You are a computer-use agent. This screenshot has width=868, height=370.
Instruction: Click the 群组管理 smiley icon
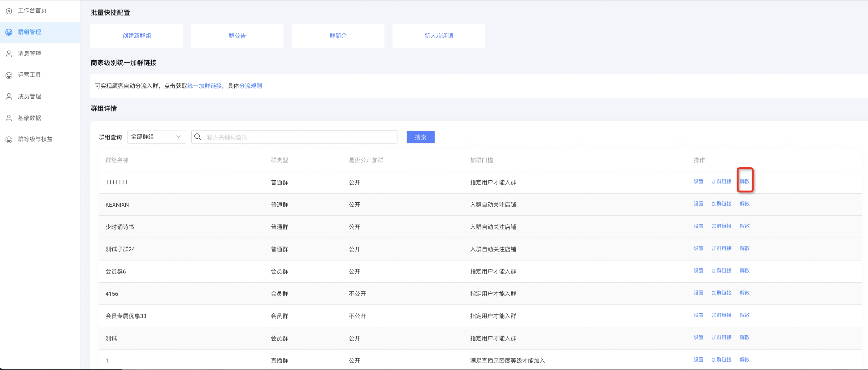pos(9,32)
